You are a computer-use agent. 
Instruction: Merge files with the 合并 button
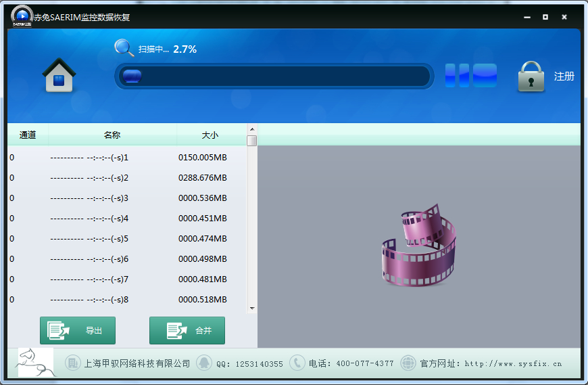(187, 330)
